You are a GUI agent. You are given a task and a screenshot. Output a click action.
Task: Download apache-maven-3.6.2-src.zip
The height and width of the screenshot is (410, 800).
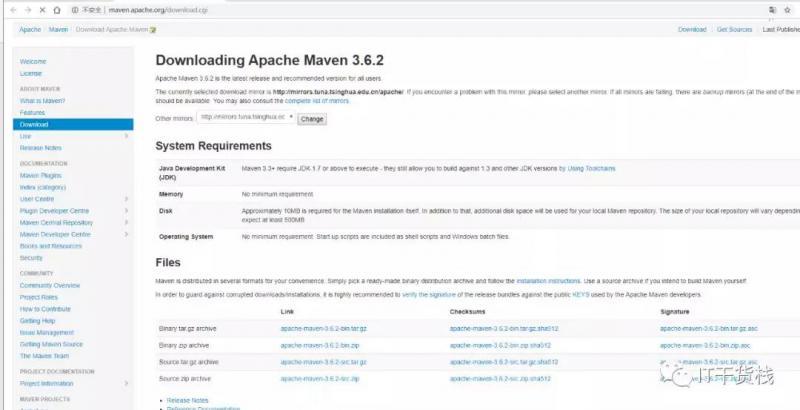[x=320, y=379]
